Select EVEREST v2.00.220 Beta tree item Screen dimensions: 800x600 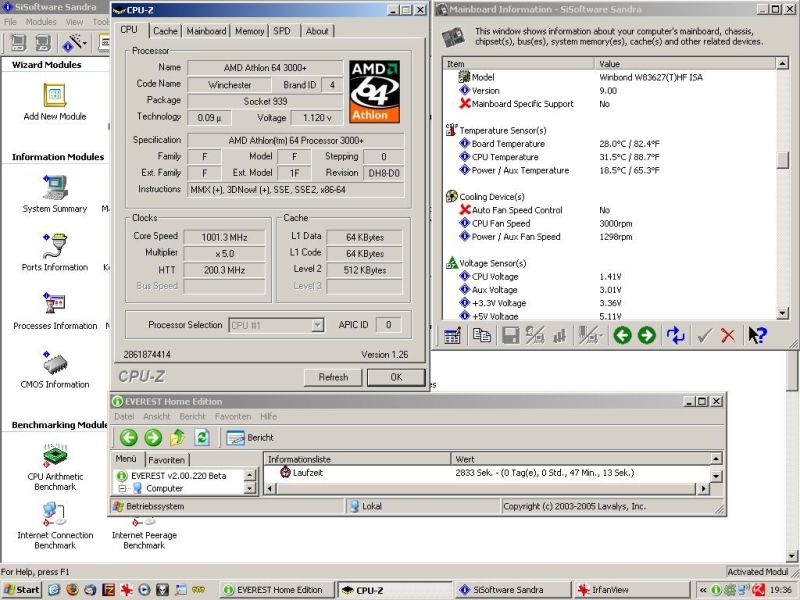[178, 476]
